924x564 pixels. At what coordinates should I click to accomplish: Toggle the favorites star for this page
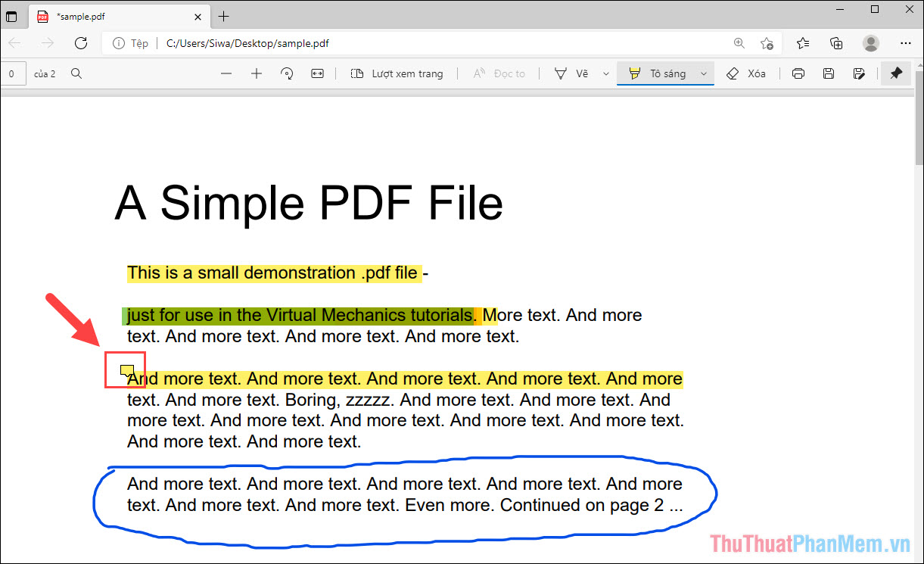pos(767,43)
